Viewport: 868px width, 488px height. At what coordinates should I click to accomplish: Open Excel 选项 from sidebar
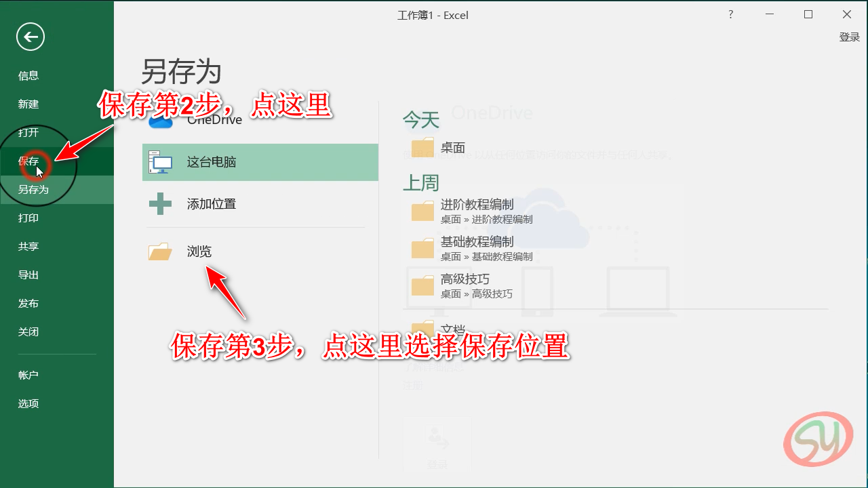[57, 404]
